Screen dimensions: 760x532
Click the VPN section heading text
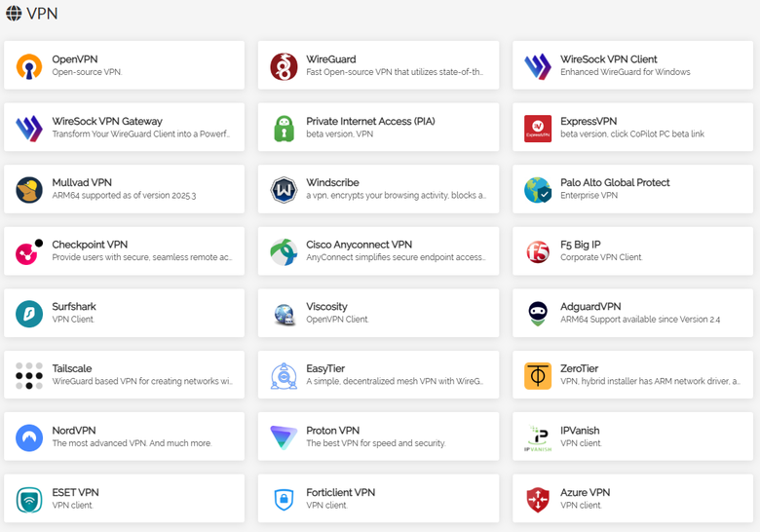click(x=42, y=13)
